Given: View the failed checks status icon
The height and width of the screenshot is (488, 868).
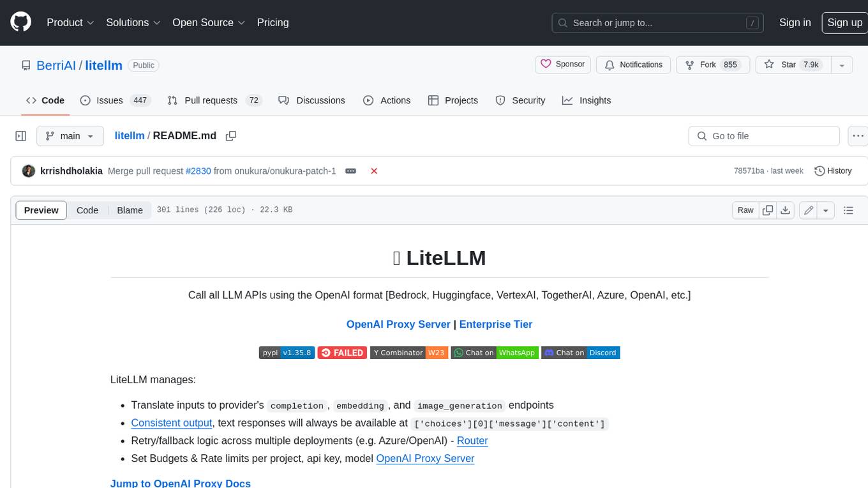Looking at the screenshot, I should [374, 171].
